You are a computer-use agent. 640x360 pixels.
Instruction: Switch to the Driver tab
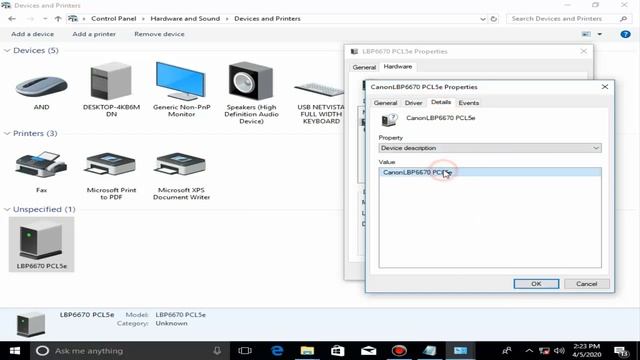click(x=413, y=103)
